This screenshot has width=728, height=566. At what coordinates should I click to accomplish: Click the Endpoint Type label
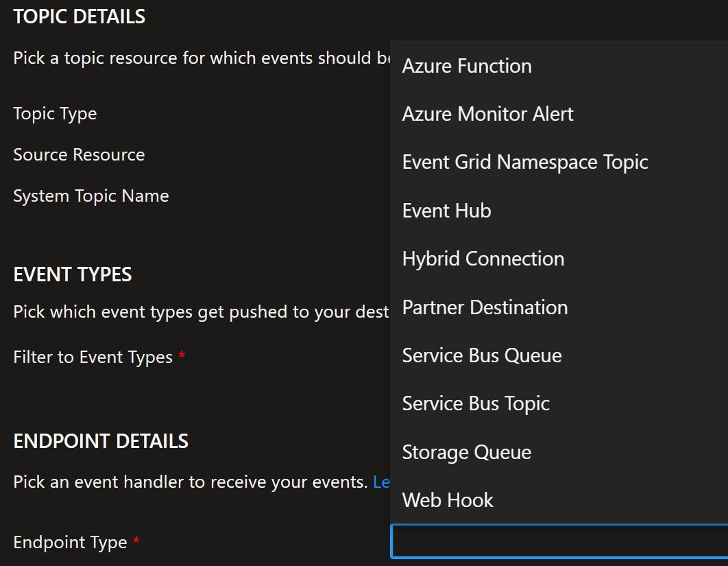(70, 542)
